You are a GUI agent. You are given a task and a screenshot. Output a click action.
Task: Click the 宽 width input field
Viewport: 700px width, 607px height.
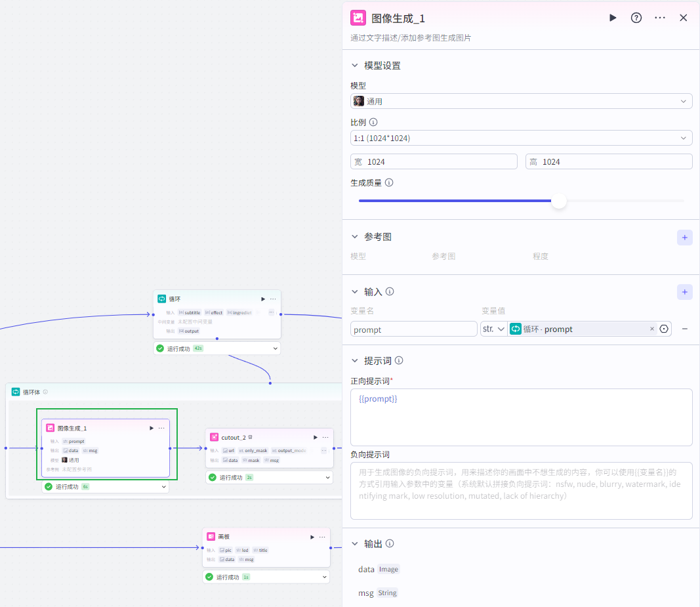(x=440, y=161)
